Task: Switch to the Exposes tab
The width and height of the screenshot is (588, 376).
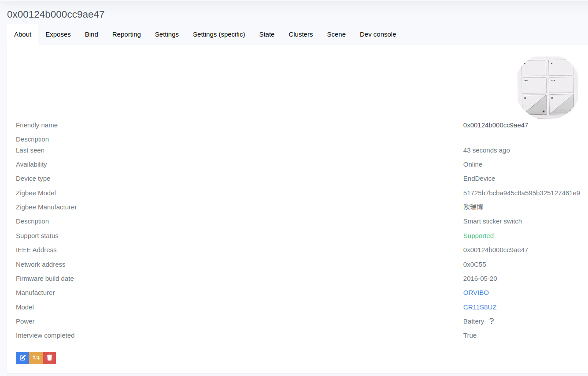Action: pos(58,34)
